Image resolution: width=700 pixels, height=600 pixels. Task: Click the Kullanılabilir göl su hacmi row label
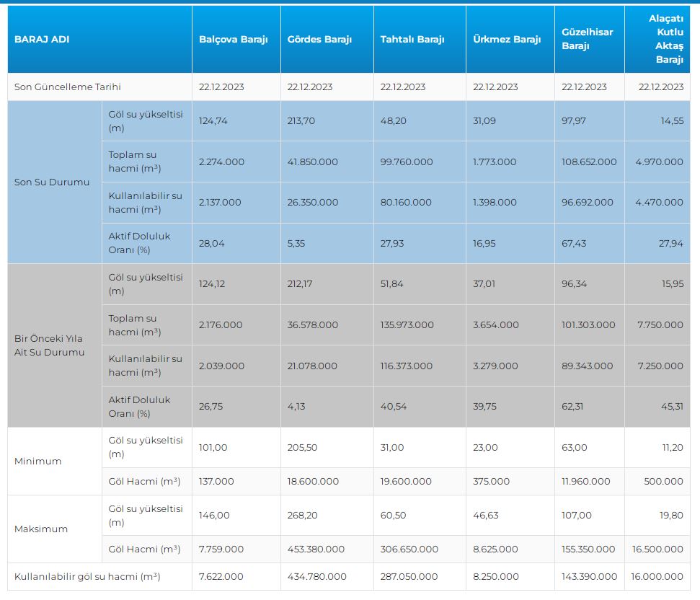[x=87, y=576]
